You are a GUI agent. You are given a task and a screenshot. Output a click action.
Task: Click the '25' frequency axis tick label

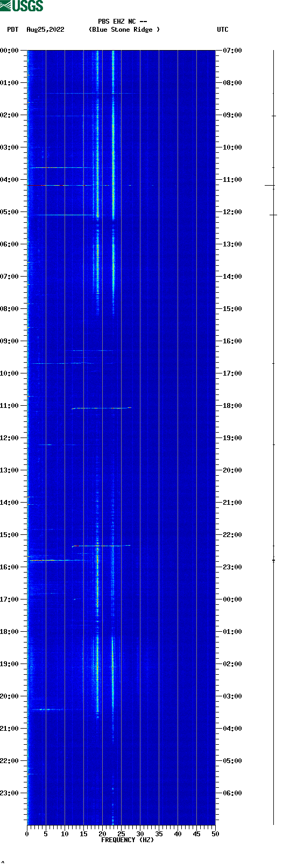(121, 834)
